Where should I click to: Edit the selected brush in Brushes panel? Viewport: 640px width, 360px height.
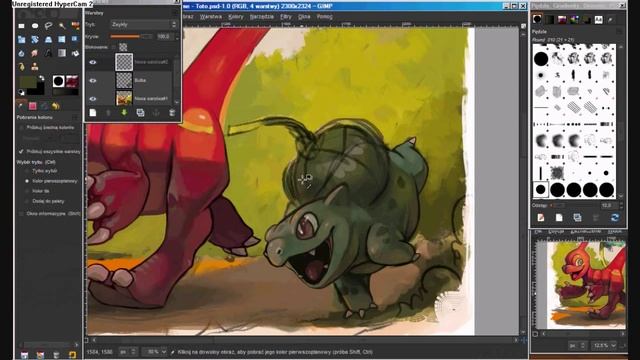tap(541, 218)
